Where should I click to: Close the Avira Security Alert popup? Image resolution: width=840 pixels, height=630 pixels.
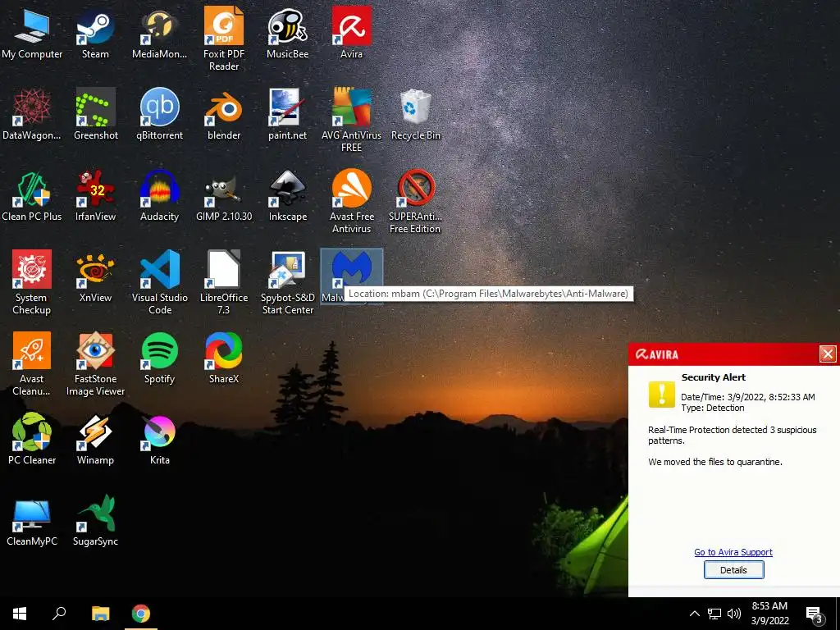click(828, 354)
